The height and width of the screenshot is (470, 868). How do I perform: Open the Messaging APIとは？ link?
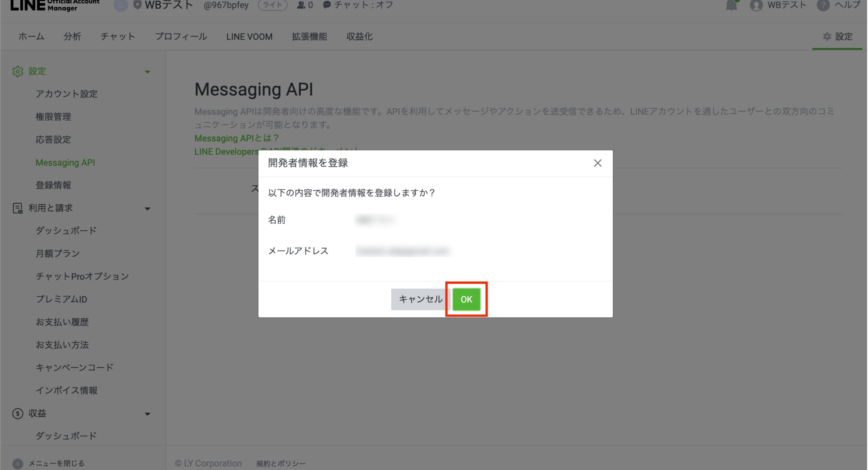(x=237, y=138)
